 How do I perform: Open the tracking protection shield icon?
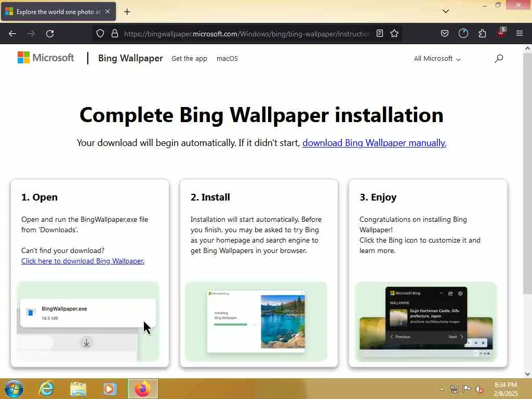click(x=100, y=34)
